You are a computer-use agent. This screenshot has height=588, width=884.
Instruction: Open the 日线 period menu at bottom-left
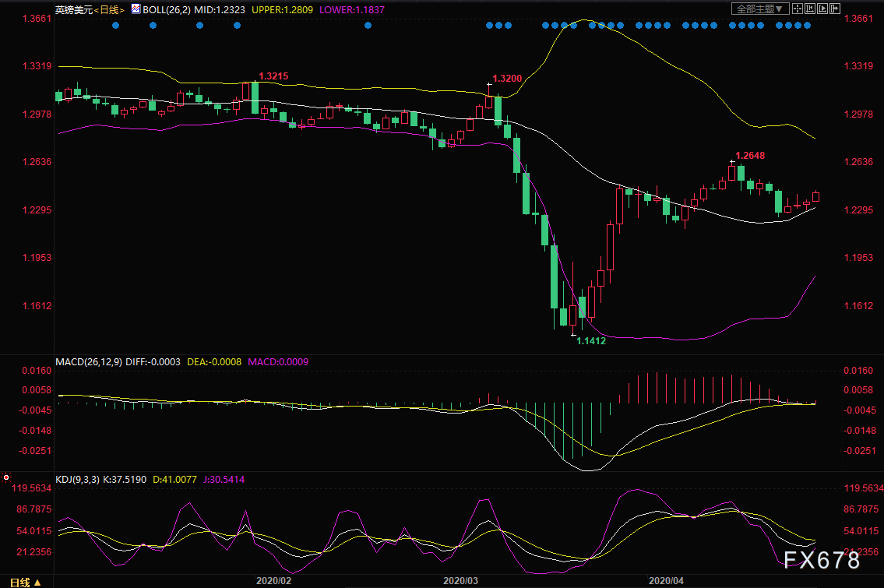pos(26,582)
